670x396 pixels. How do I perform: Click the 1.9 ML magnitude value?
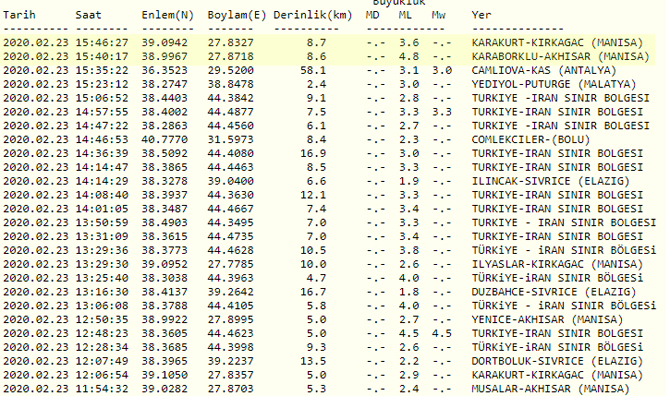click(x=409, y=181)
